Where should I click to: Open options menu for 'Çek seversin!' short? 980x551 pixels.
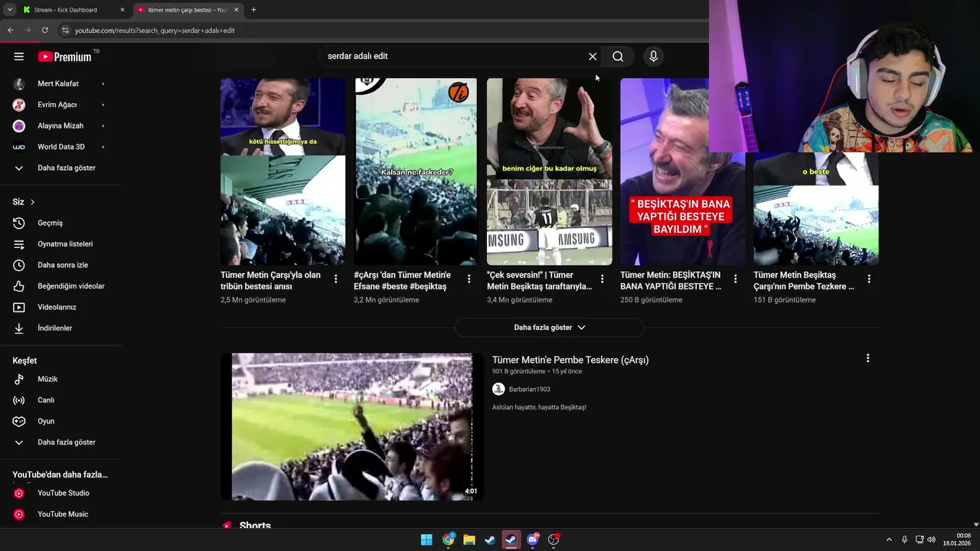pos(602,279)
